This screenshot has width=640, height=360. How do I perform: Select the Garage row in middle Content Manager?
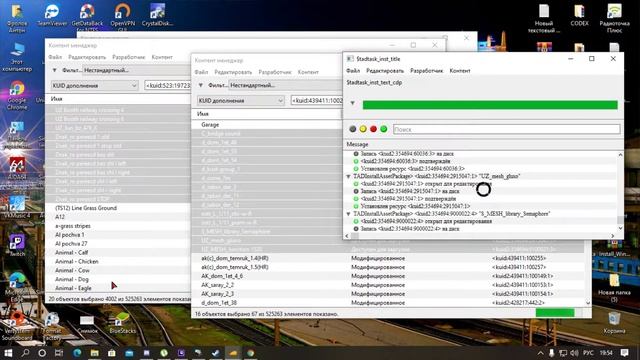(x=267, y=124)
